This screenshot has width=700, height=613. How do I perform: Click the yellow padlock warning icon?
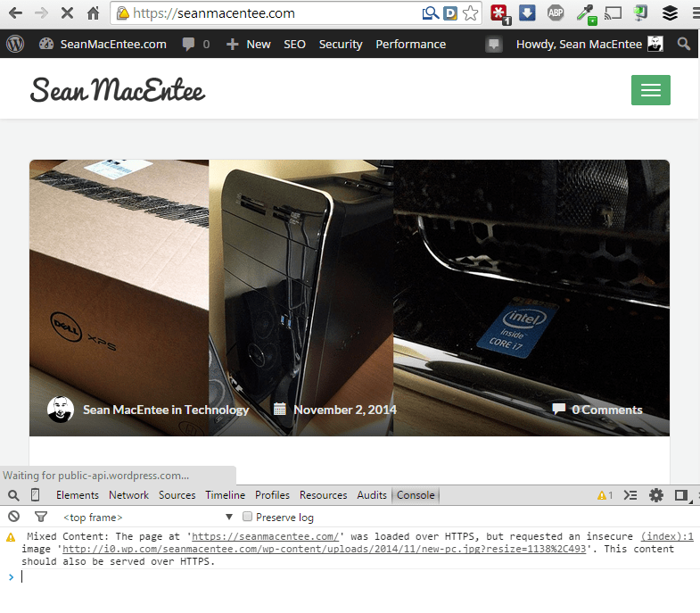coord(122,13)
